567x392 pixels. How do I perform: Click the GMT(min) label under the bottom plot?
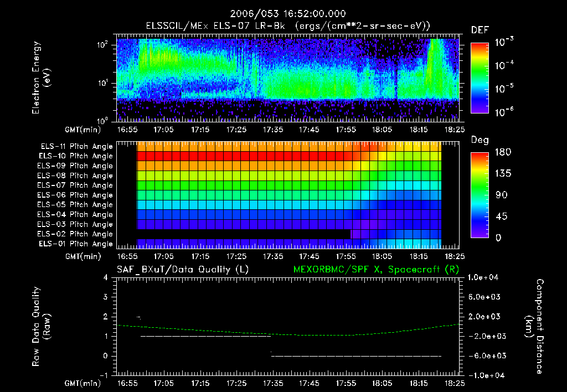pos(83,383)
